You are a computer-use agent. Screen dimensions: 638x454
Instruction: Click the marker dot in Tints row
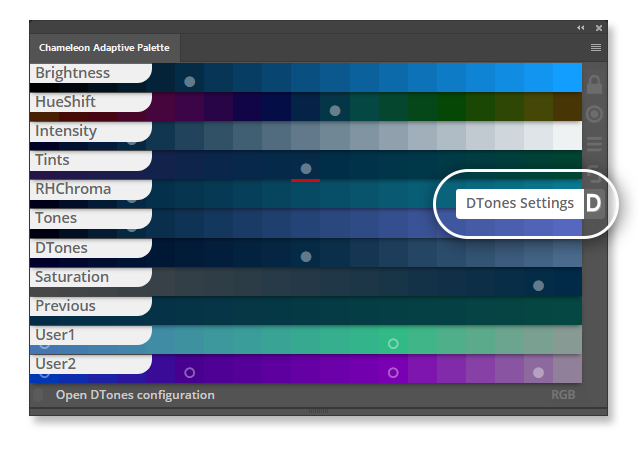(x=306, y=168)
